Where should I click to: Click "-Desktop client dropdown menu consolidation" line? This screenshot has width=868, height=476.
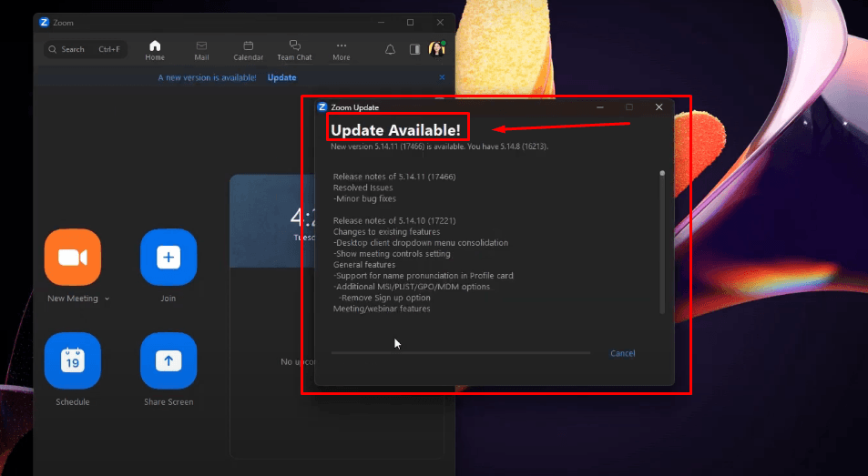(421, 243)
